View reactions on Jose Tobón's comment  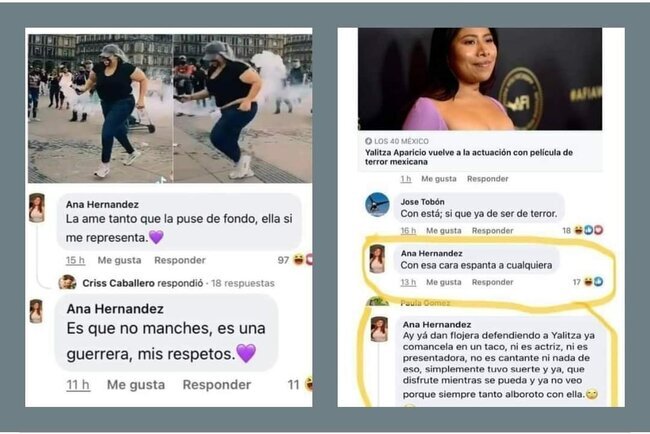point(588,230)
